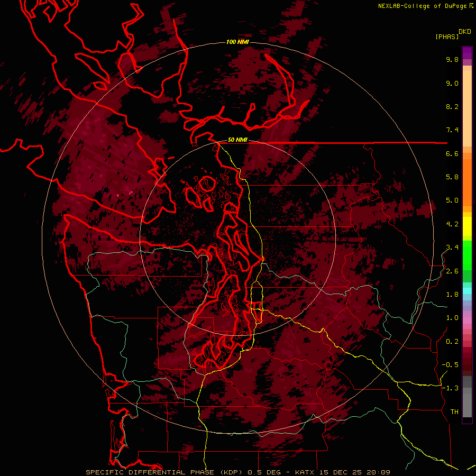Click the -0.5 legend value

point(450,365)
